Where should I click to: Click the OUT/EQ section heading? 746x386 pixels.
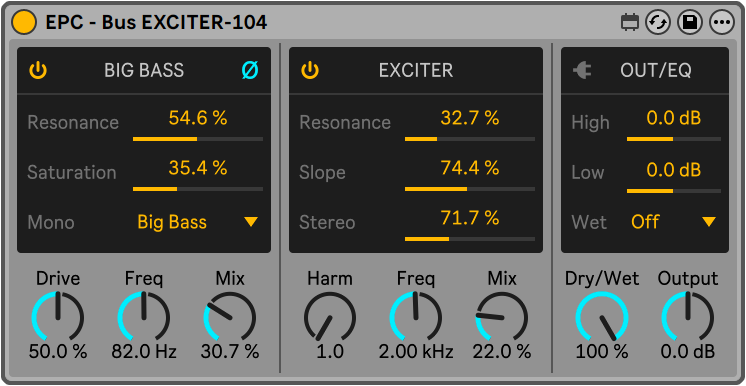click(x=656, y=70)
